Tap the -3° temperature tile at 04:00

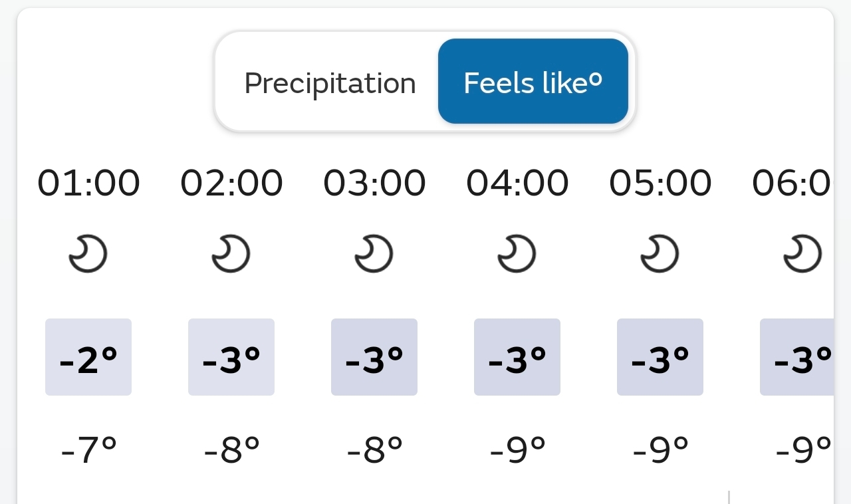click(x=517, y=357)
